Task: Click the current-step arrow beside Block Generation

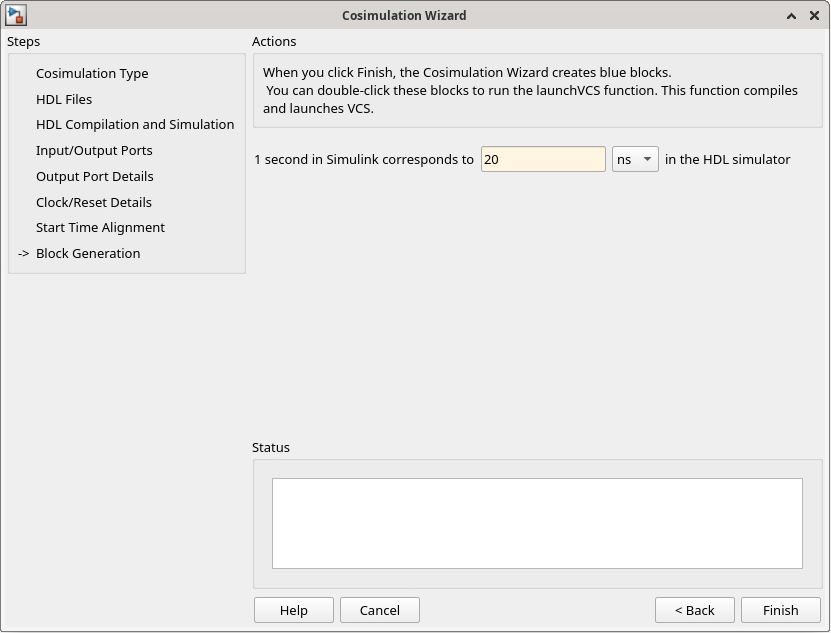Action: click(24, 254)
